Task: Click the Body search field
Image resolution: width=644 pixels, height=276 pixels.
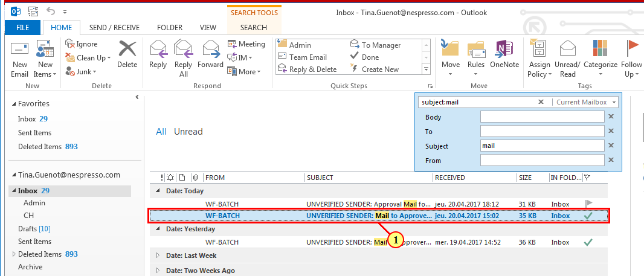Action: 542,117
